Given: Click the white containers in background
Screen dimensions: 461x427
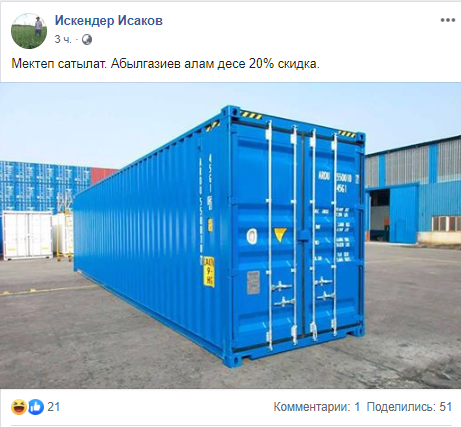Looking at the screenshot, I should [x=37, y=235].
